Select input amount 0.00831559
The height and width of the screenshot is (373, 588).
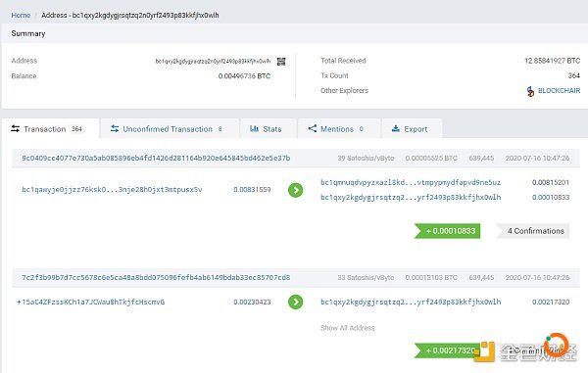pyautogui.click(x=252, y=190)
